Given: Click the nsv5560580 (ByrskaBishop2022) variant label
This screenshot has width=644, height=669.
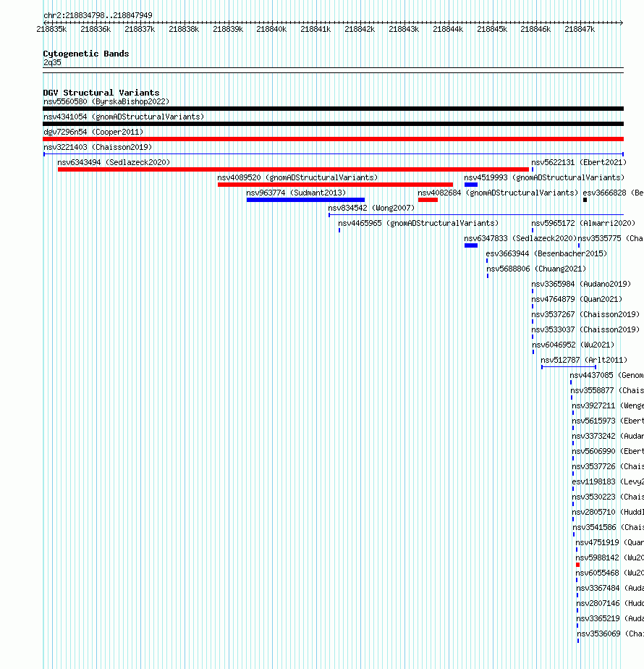Looking at the screenshot, I should [x=106, y=101].
